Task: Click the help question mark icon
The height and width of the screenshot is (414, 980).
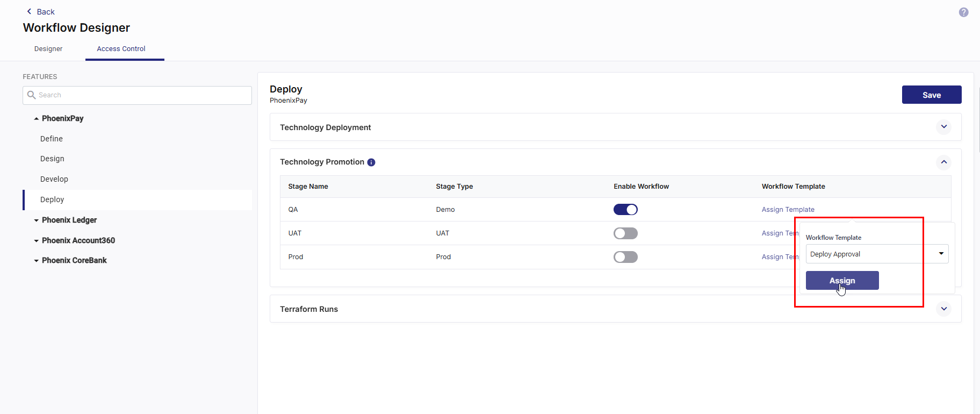Action: click(x=963, y=12)
